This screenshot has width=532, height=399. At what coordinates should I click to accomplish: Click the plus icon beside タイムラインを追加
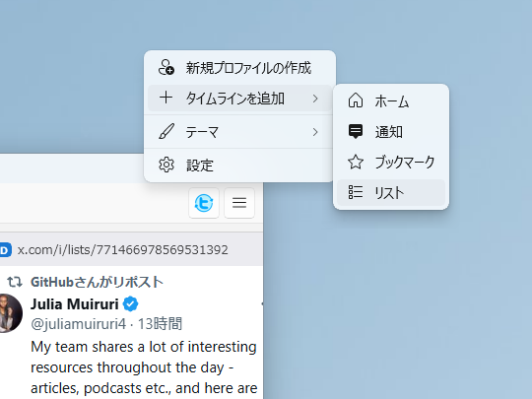tap(166, 98)
